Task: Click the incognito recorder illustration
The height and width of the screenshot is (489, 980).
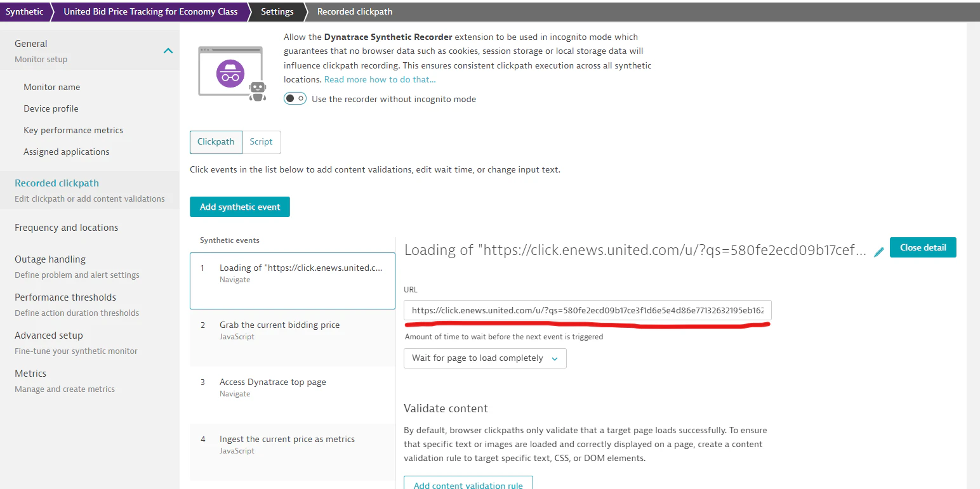Action: click(x=232, y=74)
